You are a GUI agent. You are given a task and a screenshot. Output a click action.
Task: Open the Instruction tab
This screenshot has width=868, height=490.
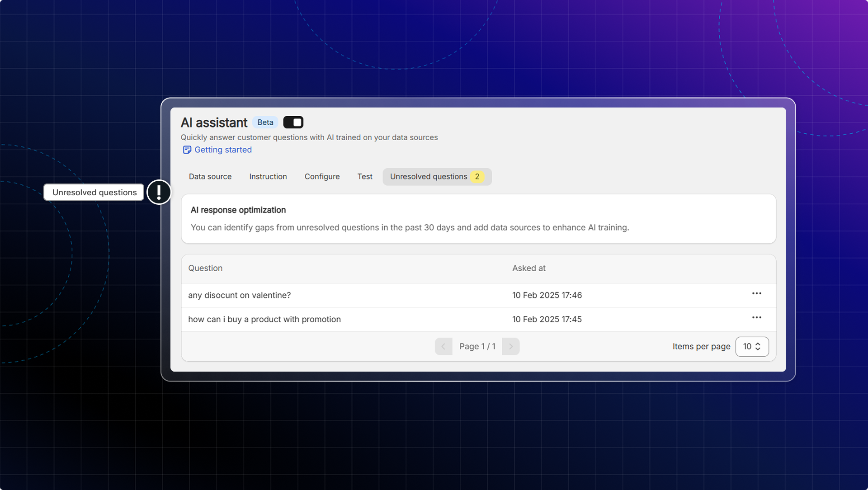tap(268, 177)
